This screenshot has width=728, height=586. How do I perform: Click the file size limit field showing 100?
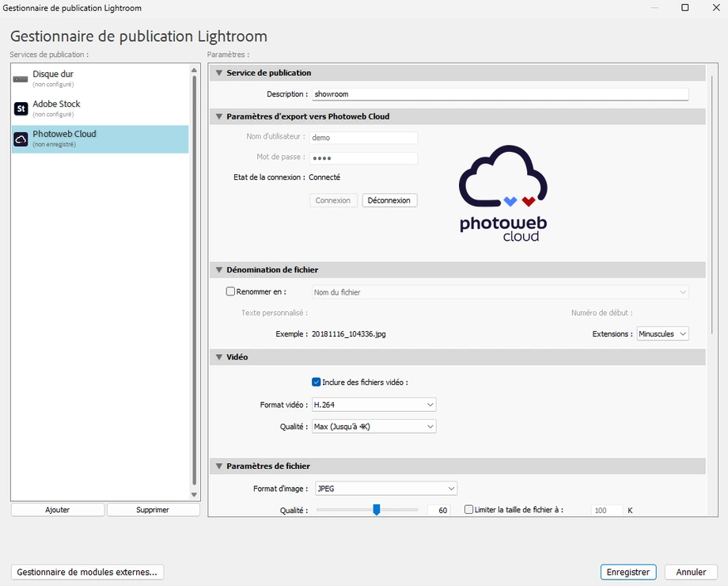[606, 510]
